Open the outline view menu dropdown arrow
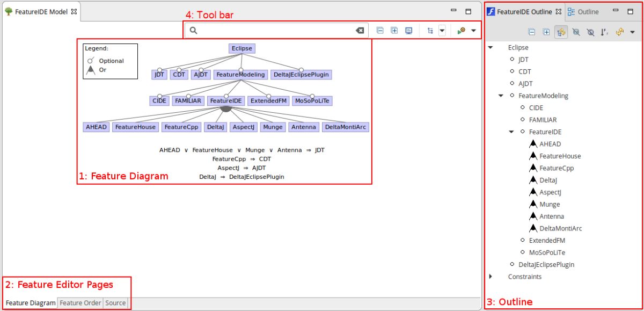This screenshot has height=311, width=644. [x=632, y=32]
